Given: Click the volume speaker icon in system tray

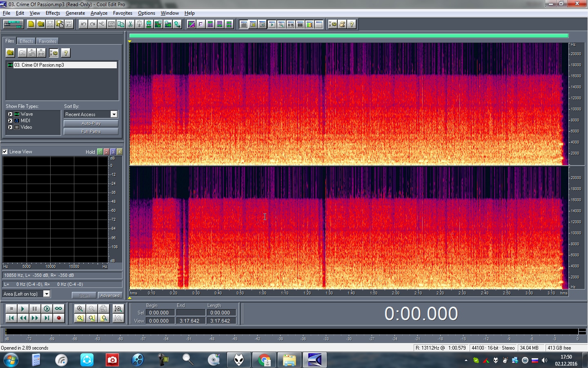Looking at the screenshot, I should click(x=544, y=360).
